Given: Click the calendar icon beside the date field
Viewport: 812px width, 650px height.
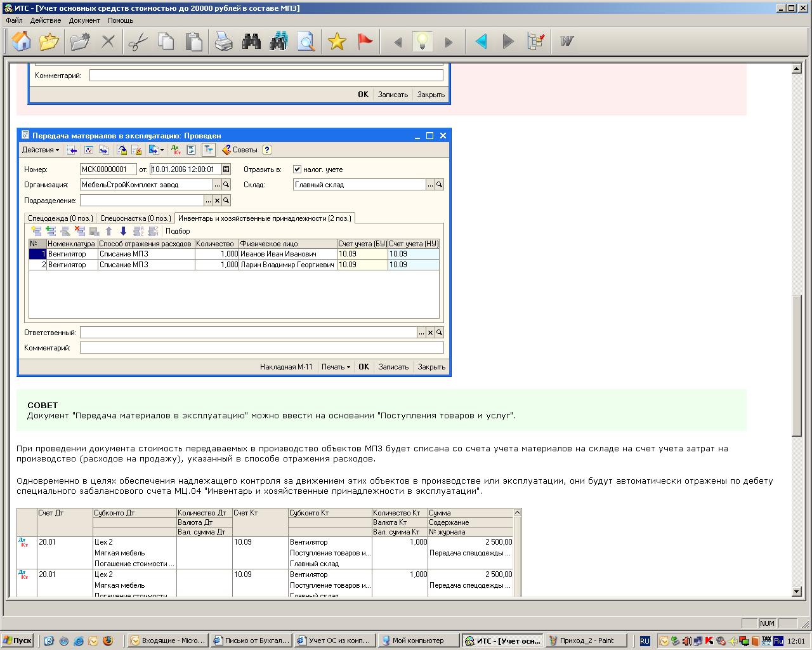Looking at the screenshot, I should [x=226, y=169].
